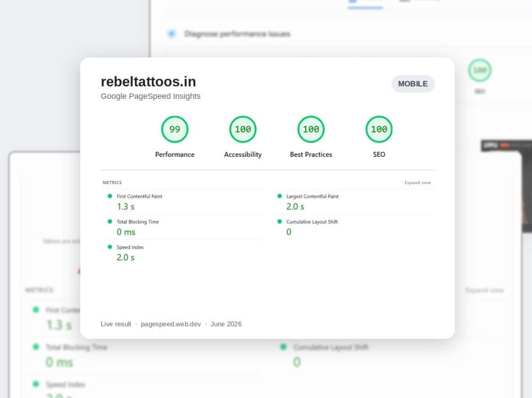Click blurred Cumulative Layout Shift in background window
This screenshot has height=398, width=532.
331,347
